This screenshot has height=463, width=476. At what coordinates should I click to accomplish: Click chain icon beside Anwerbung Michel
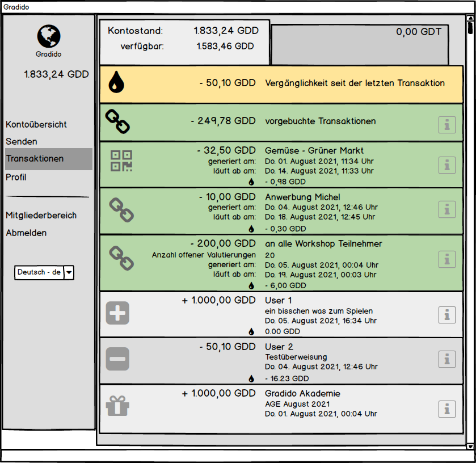pos(121,209)
